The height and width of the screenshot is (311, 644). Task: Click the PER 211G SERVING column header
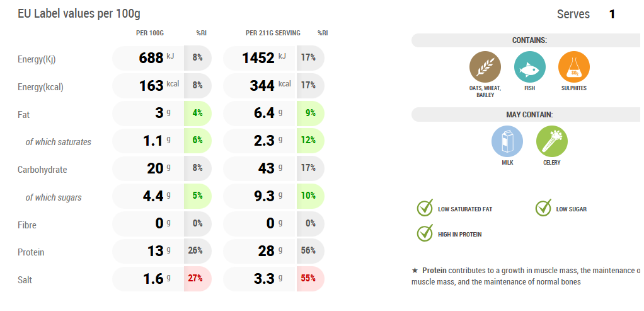click(x=273, y=33)
